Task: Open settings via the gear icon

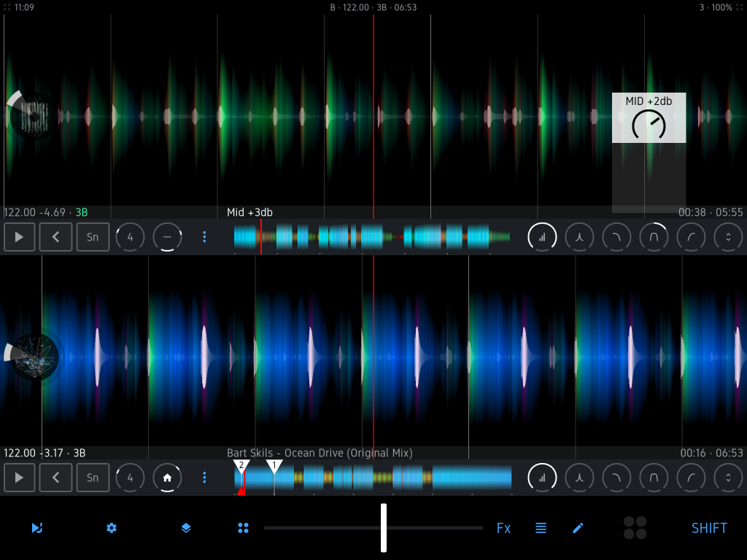Action: 111,528
